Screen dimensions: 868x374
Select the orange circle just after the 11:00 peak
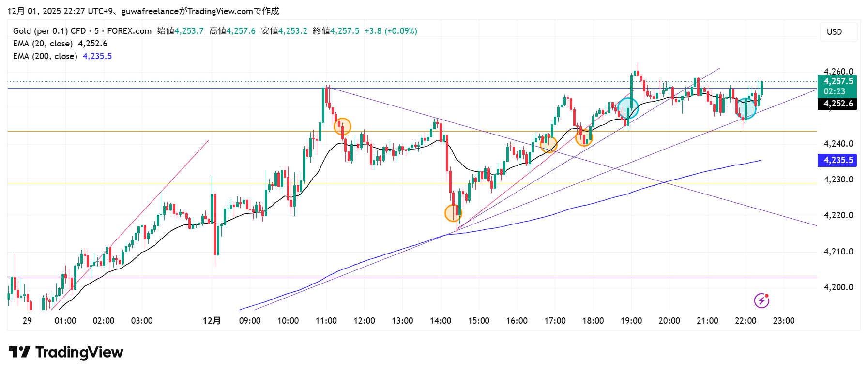[342, 127]
